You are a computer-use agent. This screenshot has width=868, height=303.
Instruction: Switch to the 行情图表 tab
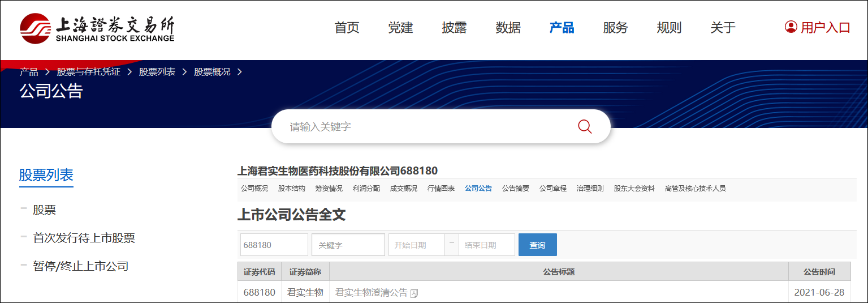441,189
